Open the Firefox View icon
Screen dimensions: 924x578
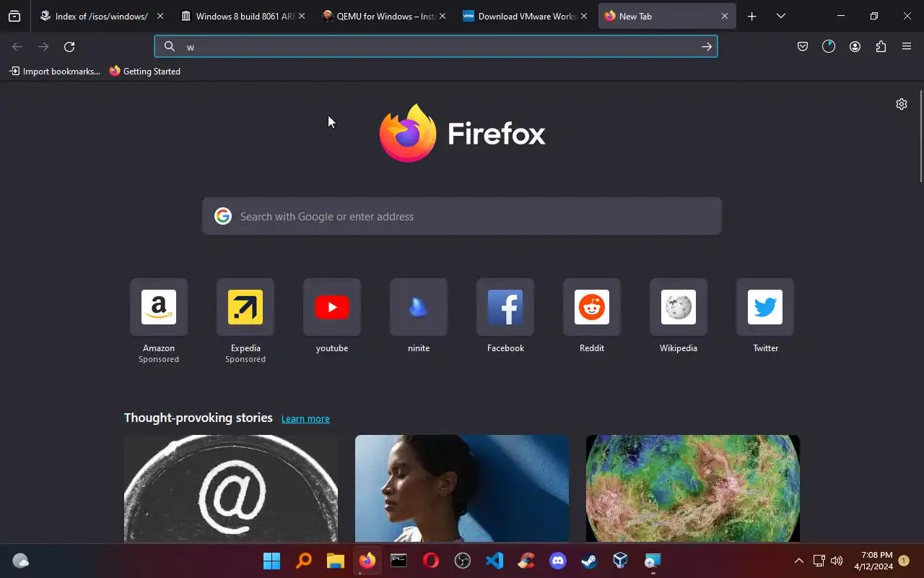tap(14, 16)
